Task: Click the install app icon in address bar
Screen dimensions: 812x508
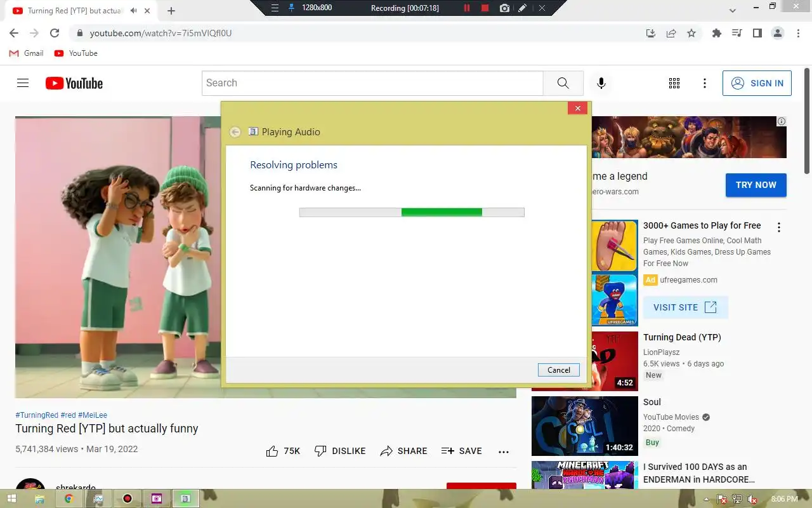Action: [x=651, y=33]
